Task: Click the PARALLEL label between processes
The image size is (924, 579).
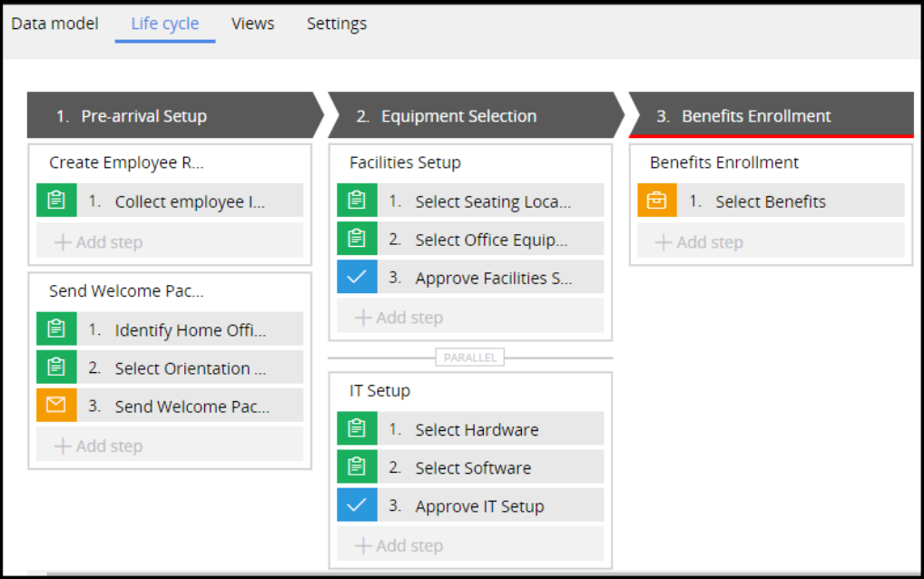Action: pyautogui.click(x=470, y=358)
